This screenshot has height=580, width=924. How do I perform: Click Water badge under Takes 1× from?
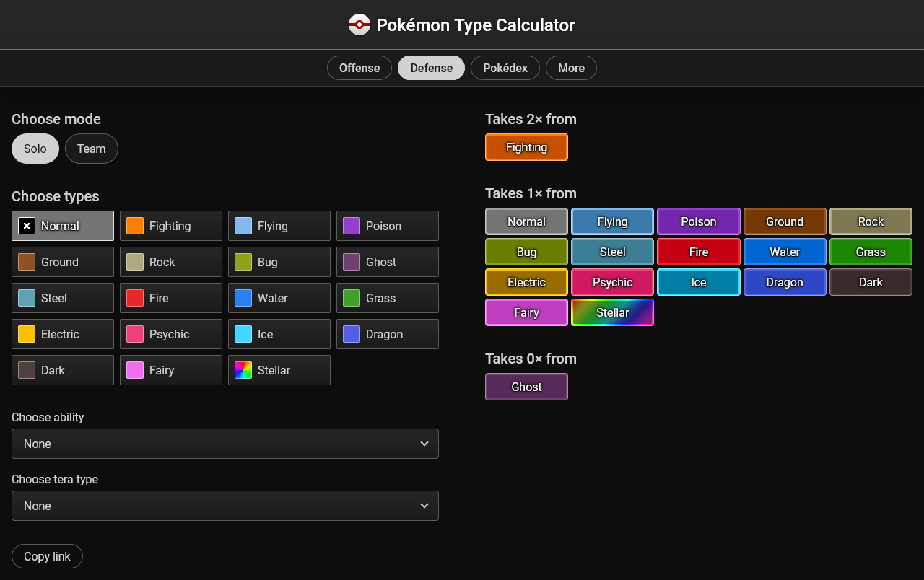tap(785, 252)
